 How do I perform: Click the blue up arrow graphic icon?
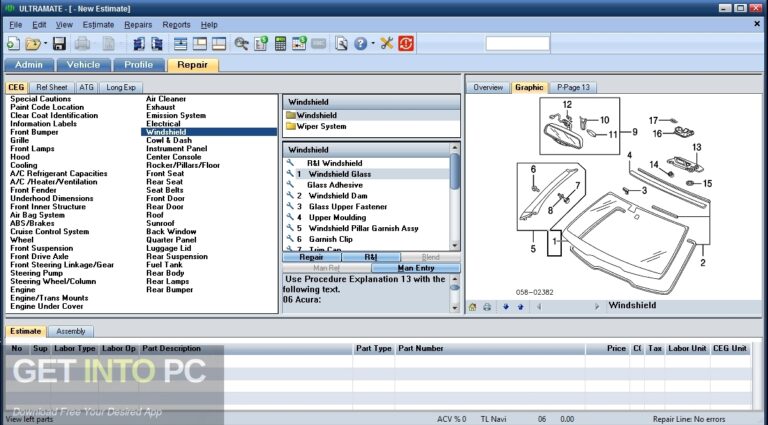[x=521, y=307]
